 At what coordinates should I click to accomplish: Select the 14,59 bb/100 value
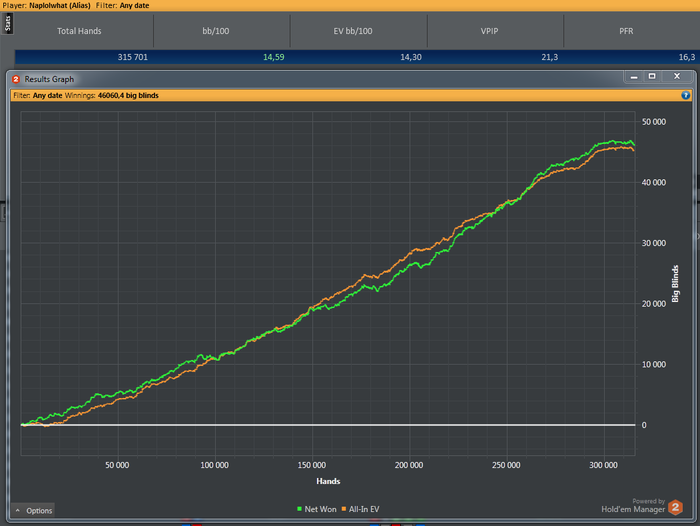click(x=274, y=57)
